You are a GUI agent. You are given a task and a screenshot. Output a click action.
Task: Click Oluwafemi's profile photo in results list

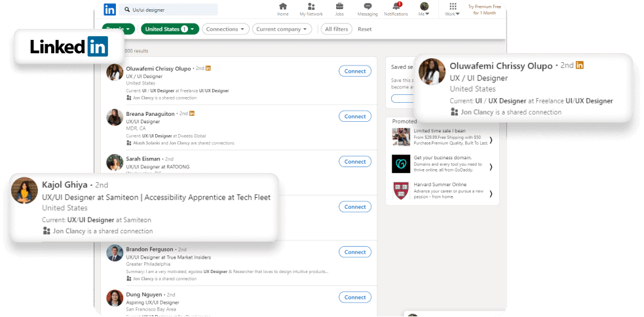pos(115,72)
